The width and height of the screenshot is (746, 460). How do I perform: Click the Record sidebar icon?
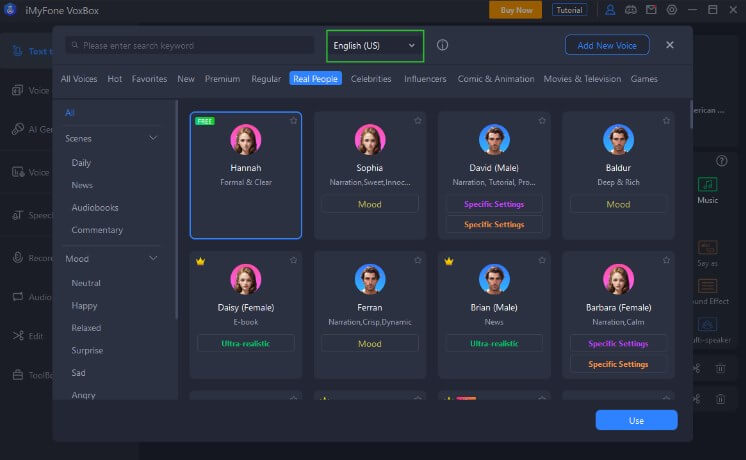[x=18, y=257]
